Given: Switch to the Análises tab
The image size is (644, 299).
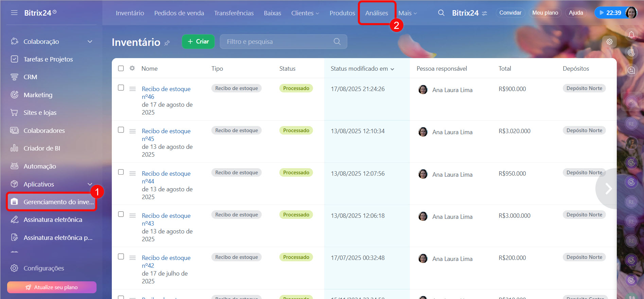Looking at the screenshot, I should [377, 13].
